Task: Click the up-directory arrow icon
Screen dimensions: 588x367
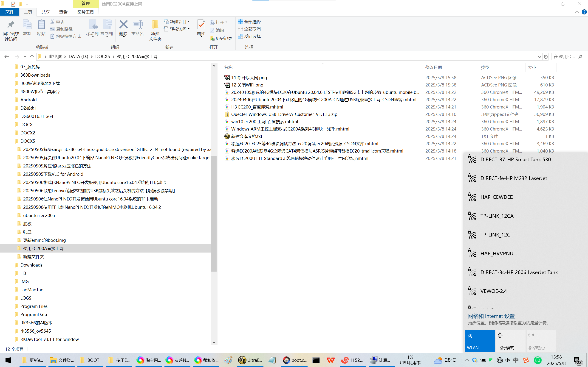Action: (x=32, y=57)
